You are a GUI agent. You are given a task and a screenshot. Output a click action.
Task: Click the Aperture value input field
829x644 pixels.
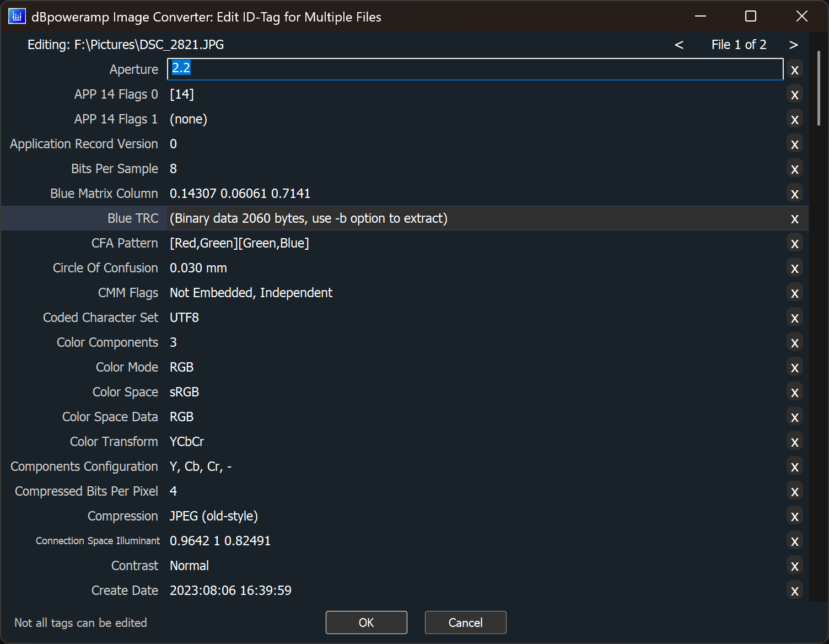point(474,69)
